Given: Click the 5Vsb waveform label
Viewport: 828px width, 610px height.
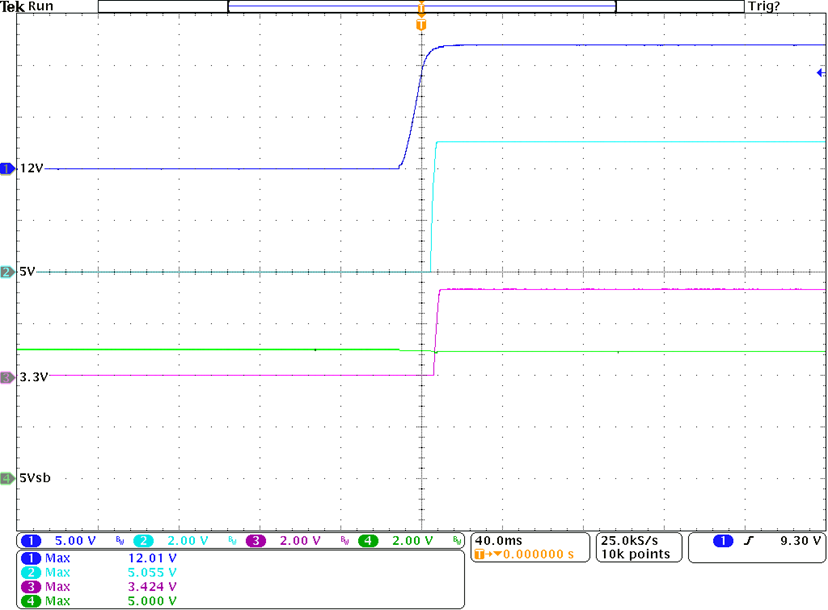Looking at the screenshot, I should [x=35, y=478].
